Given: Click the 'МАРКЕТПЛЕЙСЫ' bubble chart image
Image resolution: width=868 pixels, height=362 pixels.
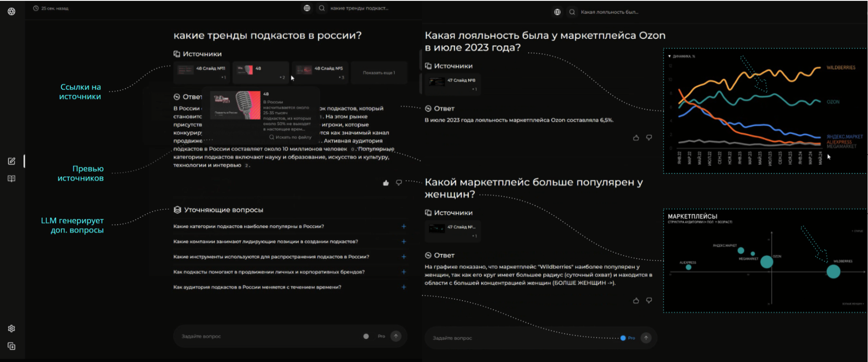Looking at the screenshot, I should tap(765, 260).
